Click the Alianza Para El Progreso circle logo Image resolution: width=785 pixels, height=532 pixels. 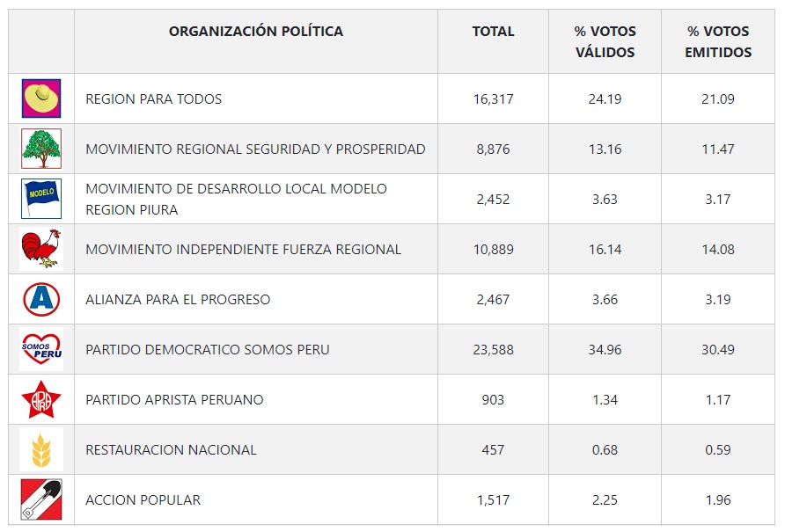tap(41, 299)
